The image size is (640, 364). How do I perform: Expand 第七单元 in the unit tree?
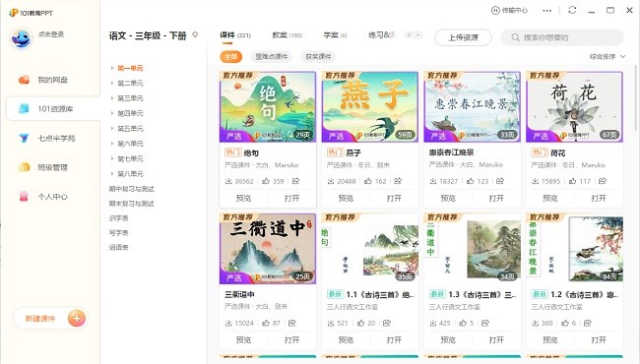coord(112,158)
